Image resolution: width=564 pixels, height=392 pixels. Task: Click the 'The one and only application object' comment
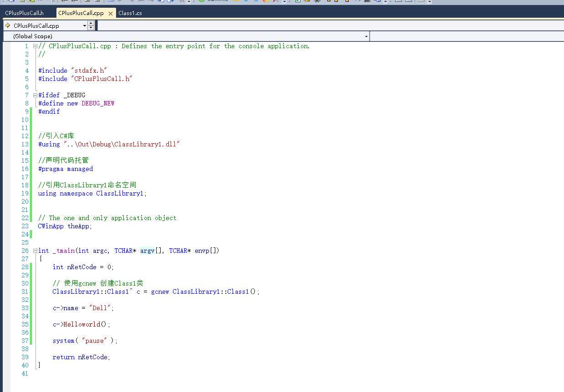tap(107, 218)
